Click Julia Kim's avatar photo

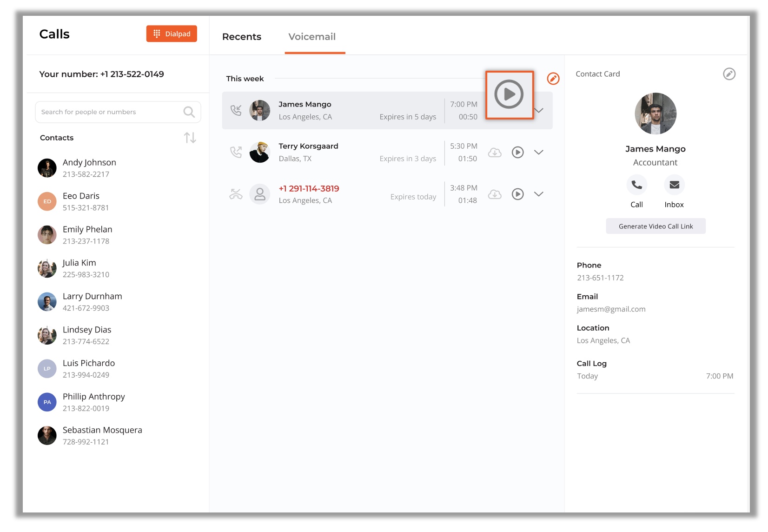(47, 269)
